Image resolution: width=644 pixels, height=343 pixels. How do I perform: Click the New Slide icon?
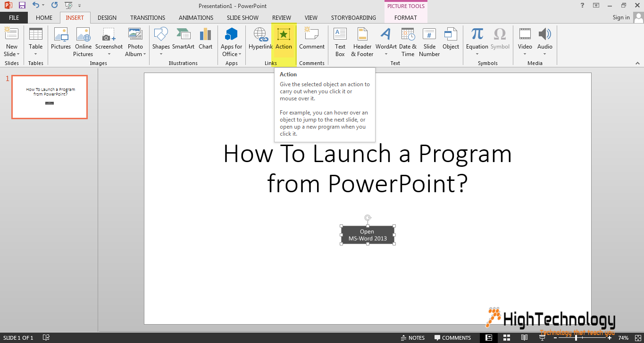pyautogui.click(x=11, y=34)
